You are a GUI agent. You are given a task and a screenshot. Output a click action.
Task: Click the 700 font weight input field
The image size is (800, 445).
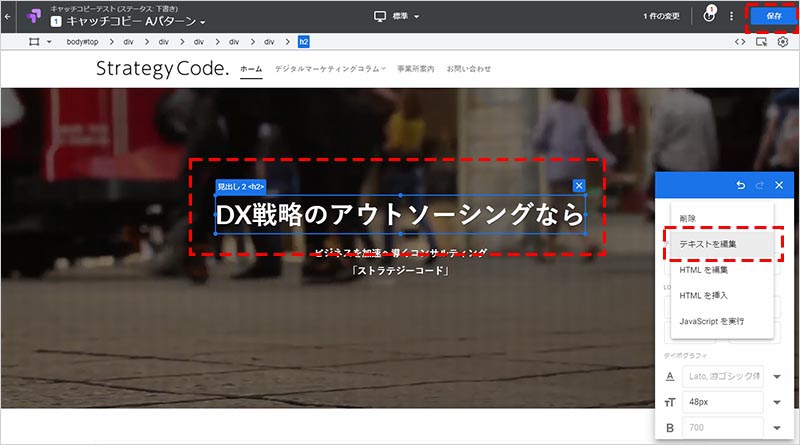[x=722, y=429]
